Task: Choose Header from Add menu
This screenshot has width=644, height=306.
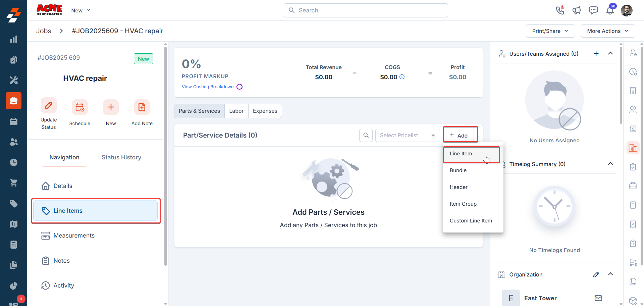Action: pos(473,187)
